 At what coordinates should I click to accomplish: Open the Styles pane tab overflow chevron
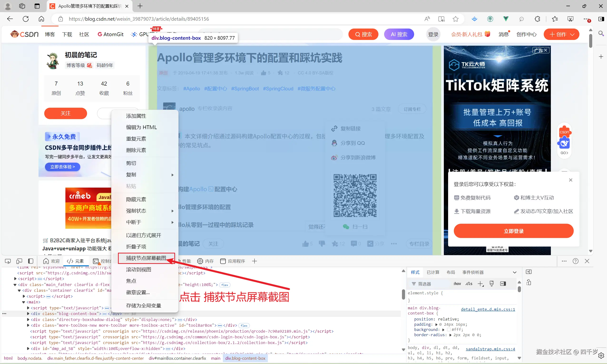[x=515, y=272]
